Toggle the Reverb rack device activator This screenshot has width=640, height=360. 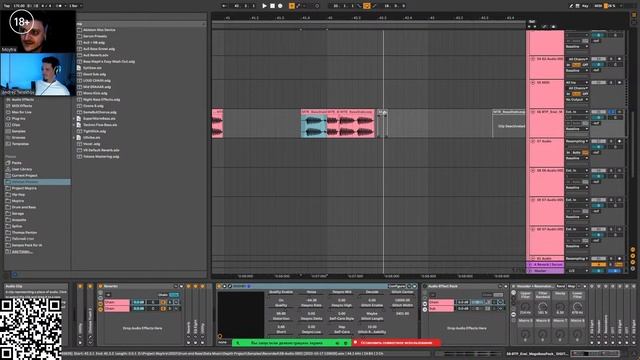[100, 287]
